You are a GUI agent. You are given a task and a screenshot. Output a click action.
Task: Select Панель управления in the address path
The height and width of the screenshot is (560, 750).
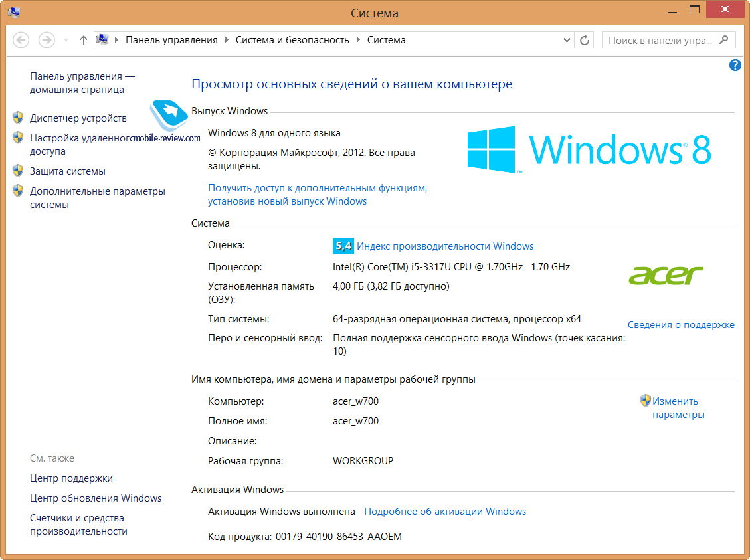point(171,40)
